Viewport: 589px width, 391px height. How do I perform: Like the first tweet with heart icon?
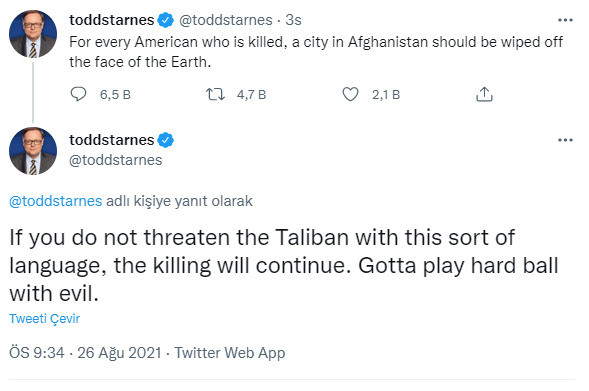click(x=350, y=94)
